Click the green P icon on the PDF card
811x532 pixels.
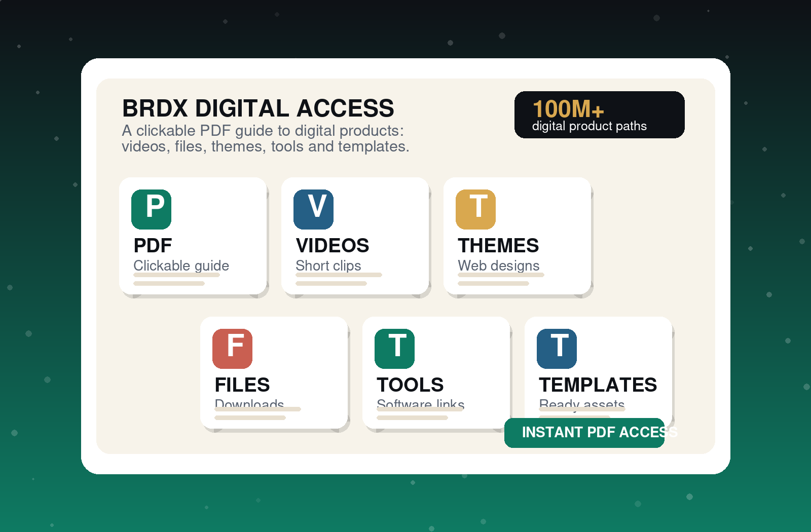pos(151,209)
